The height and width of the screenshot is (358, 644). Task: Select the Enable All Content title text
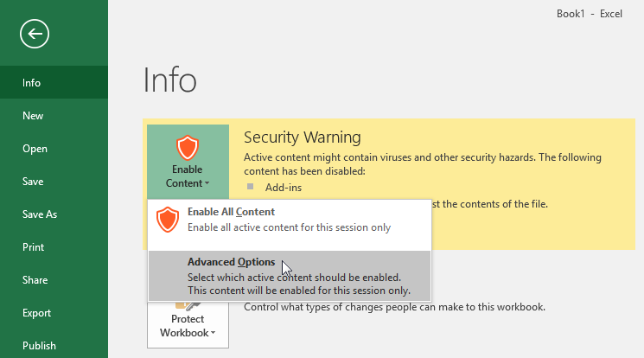pyautogui.click(x=231, y=212)
